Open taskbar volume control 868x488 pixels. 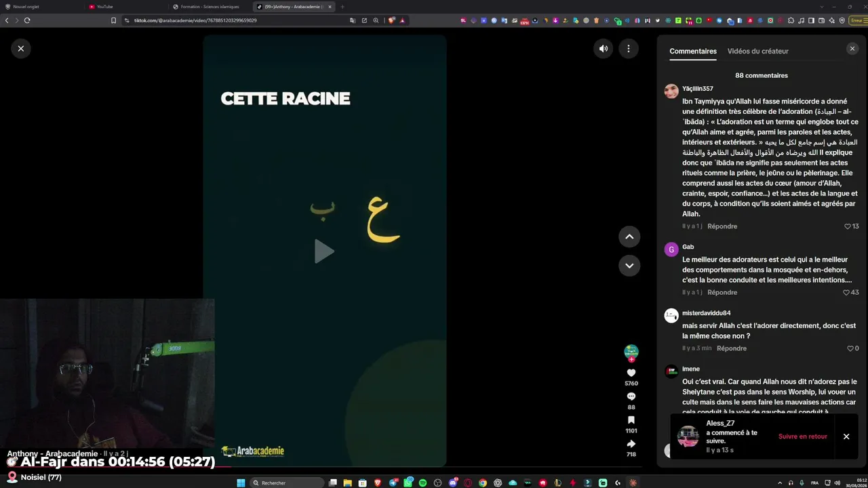point(837,483)
